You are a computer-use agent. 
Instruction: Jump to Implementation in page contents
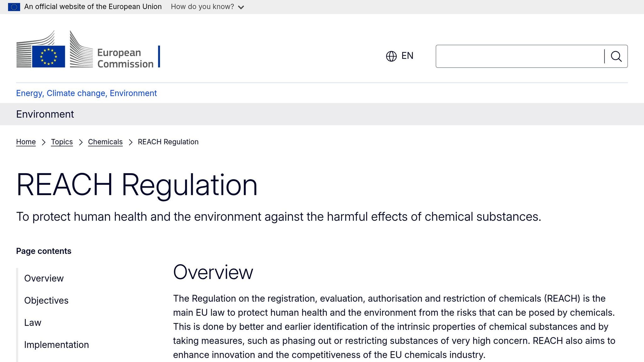click(56, 345)
